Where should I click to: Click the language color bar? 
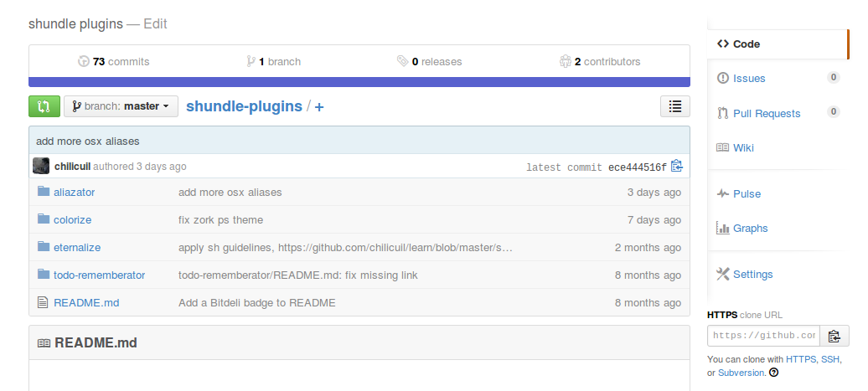tap(359, 82)
